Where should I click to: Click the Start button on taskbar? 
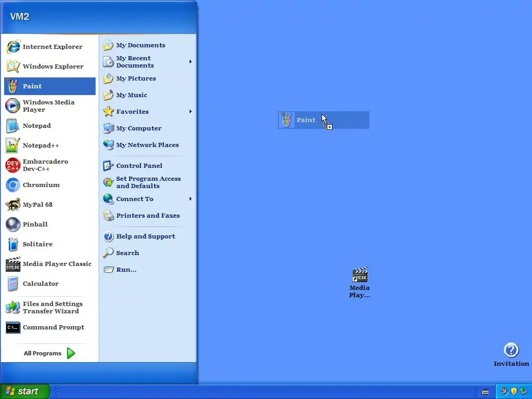(24, 391)
